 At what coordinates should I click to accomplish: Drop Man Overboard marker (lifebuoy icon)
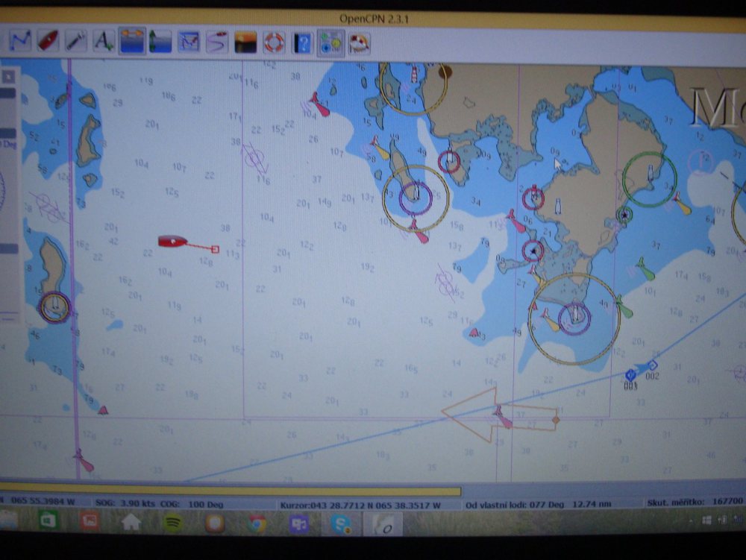[x=274, y=43]
